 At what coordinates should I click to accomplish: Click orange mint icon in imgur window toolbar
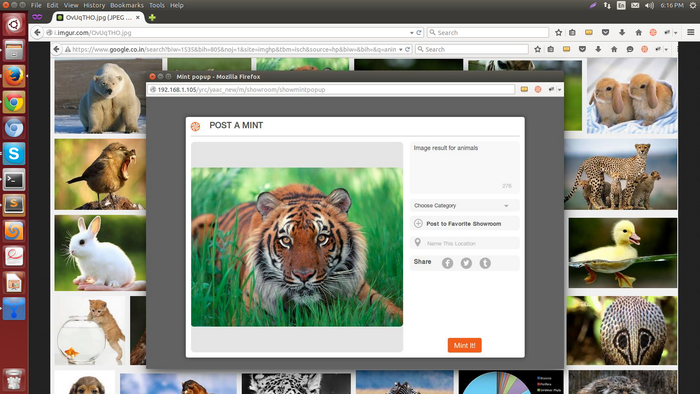[653, 33]
